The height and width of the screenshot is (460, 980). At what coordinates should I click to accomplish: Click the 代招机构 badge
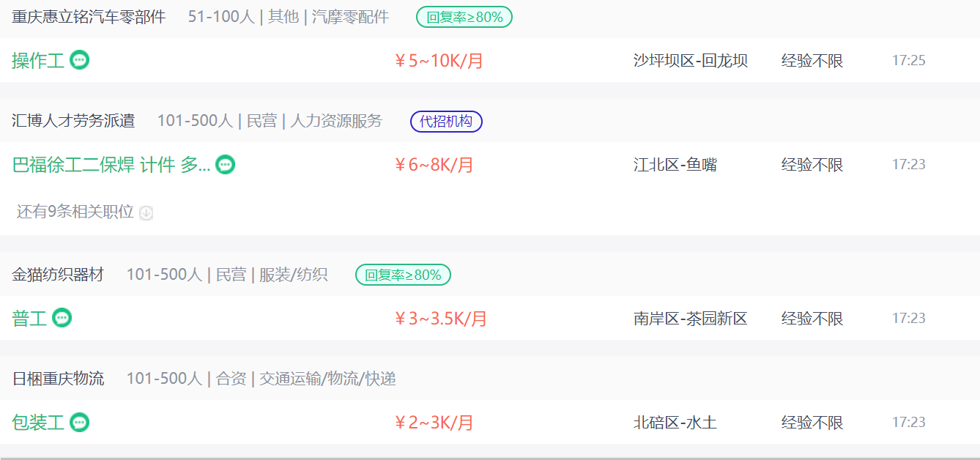pyautogui.click(x=446, y=121)
